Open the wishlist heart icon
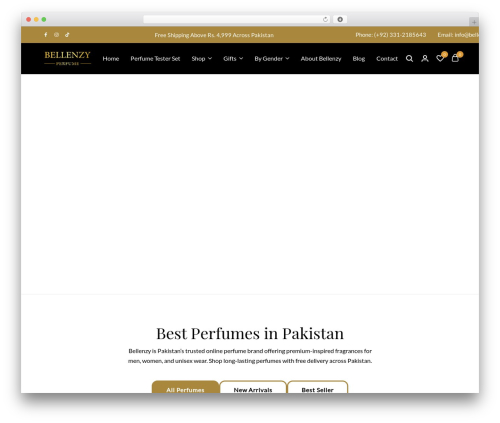 [x=440, y=58]
